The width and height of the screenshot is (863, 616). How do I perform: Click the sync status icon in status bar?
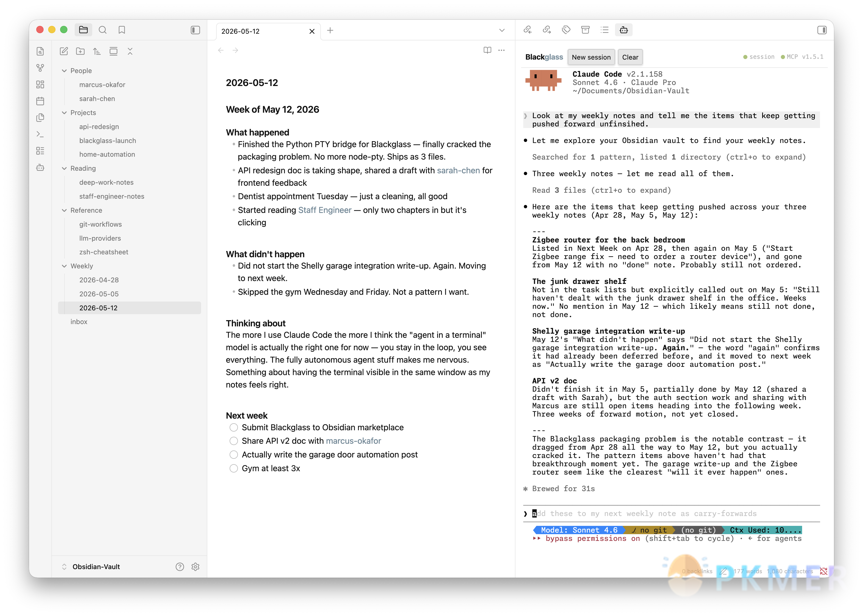[x=824, y=572]
